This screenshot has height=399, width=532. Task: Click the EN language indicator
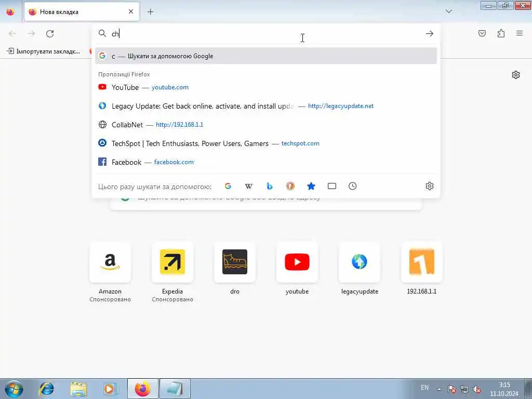[x=424, y=388]
